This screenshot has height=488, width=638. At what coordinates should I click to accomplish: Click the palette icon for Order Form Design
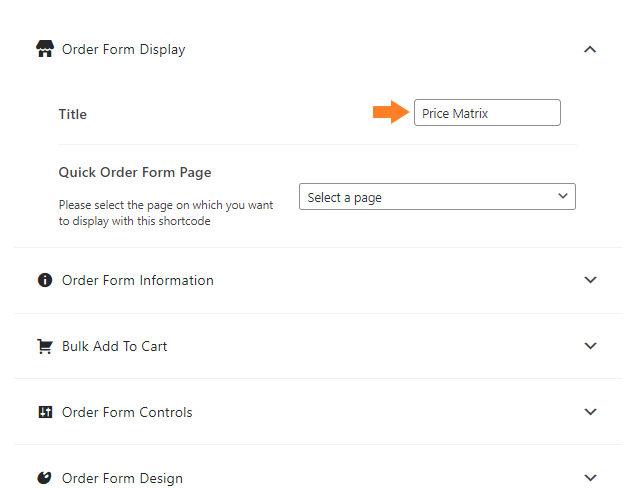click(x=45, y=477)
